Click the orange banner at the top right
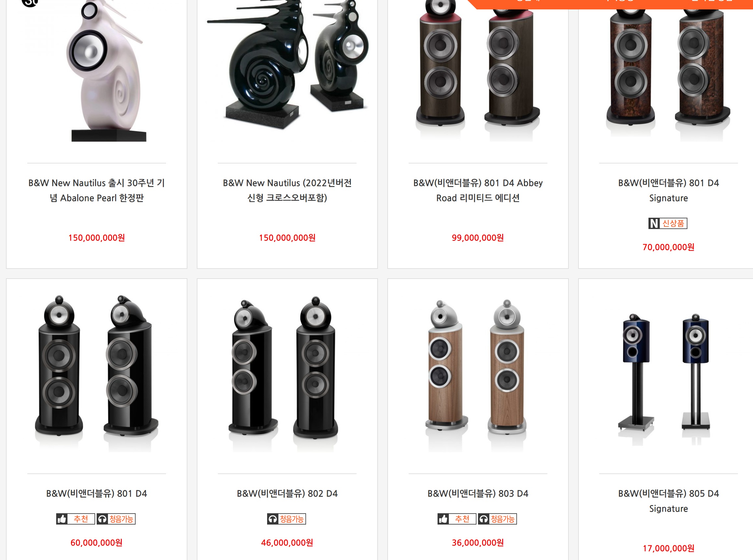Image resolution: width=753 pixels, height=560 pixels. click(610, 4)
